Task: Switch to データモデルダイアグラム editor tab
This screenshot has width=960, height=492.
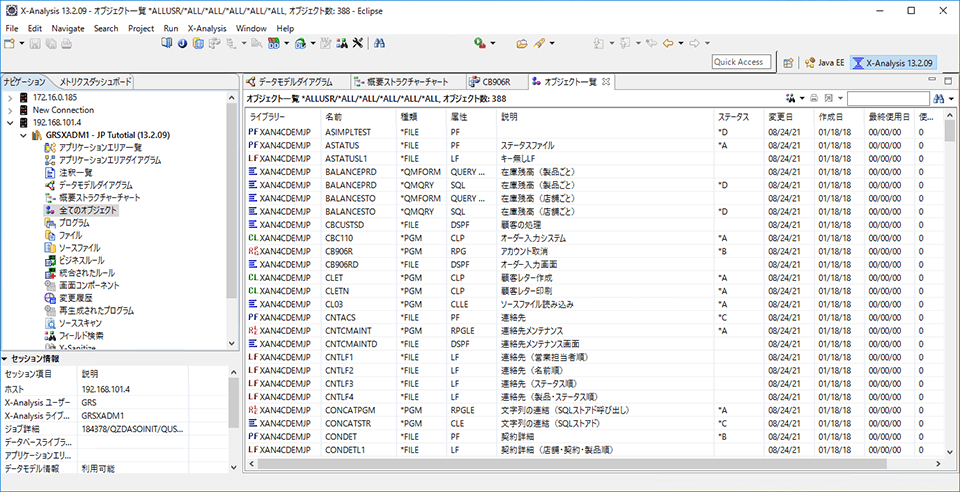Action: pyautogui.click(x=296, y=81)
